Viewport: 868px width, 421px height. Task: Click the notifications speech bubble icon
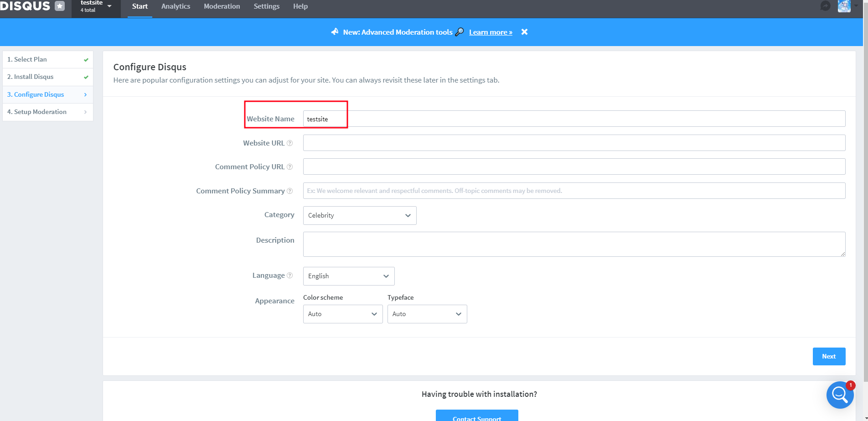825,6
